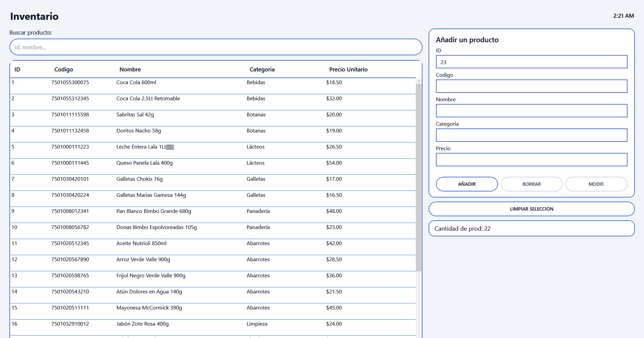Click code 7501011132458 cell
This screenshot has width=644, height=338.
coord(70,131)
